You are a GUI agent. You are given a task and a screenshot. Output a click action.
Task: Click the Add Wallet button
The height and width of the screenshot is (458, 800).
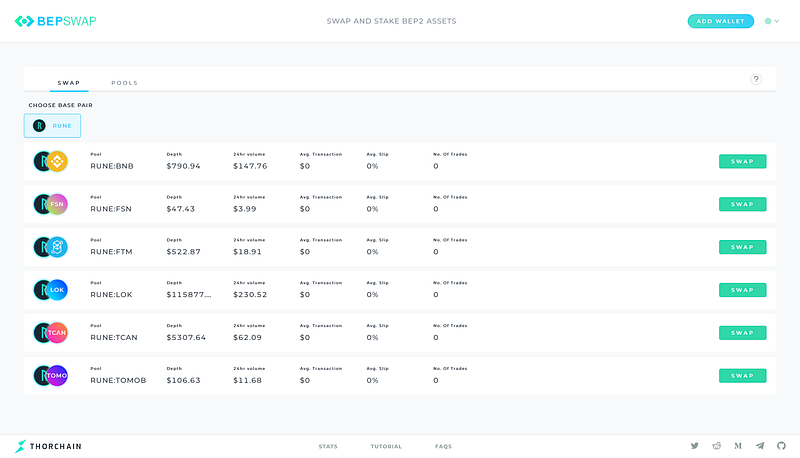720,21
